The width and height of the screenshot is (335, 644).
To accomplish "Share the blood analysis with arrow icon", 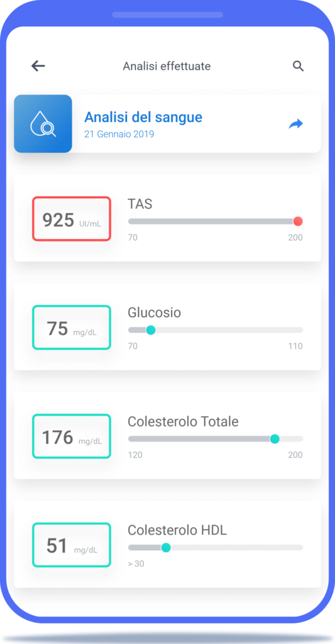I will pyautogui.click(x=295, y=124).
